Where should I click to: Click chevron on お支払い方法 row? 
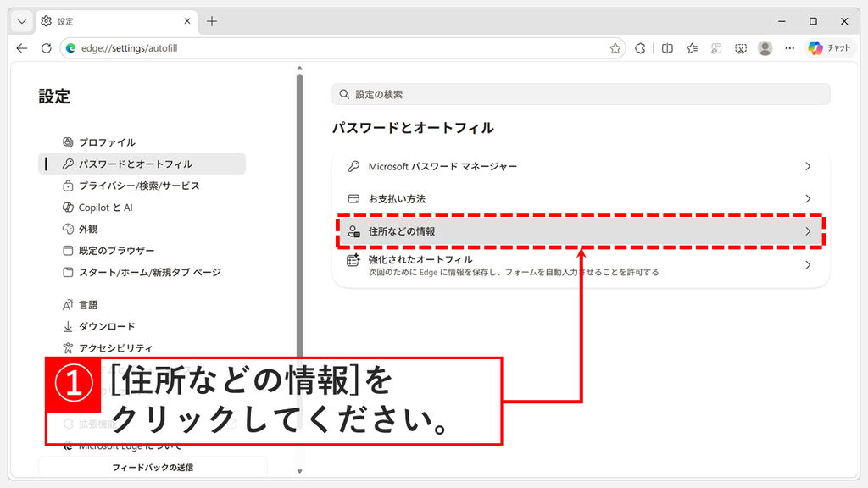[808, 198]
